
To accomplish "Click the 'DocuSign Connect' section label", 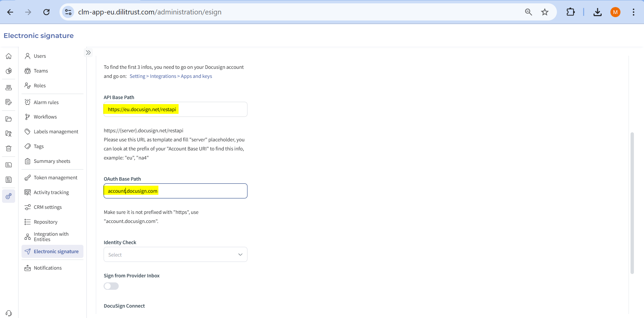I will click(x=124, y=306).
